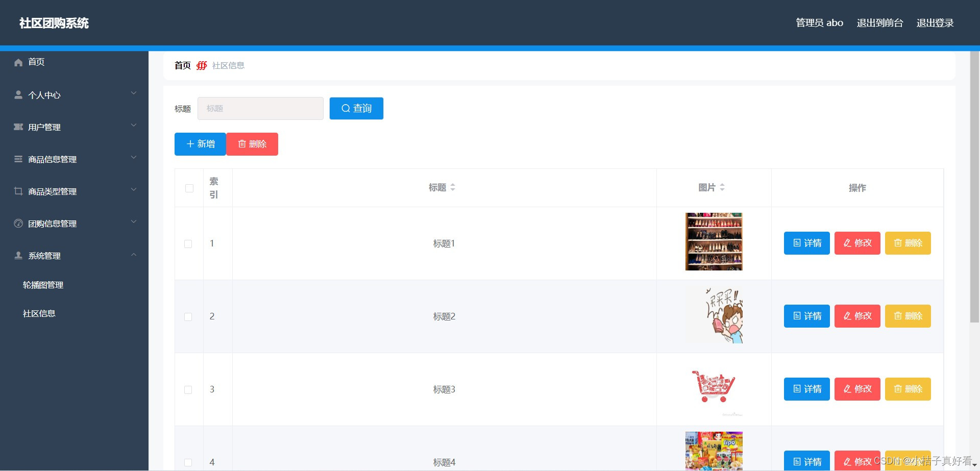Click the shopping cart thumbnail for 标题3
Screen dimensions: 980x471
pos(714,387)
